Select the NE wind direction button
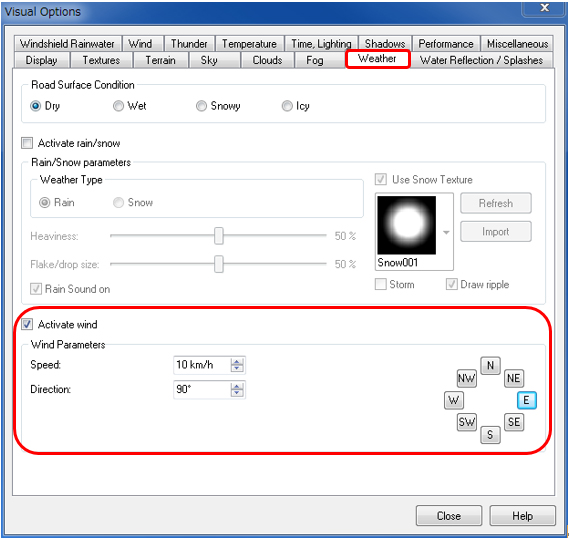The image size is (569, 539). click(x=513, y=378)
